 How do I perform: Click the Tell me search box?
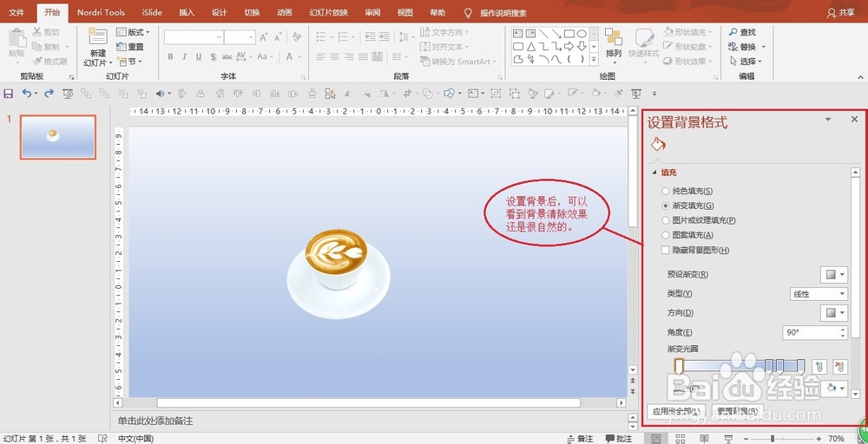(x=503, y=13)
